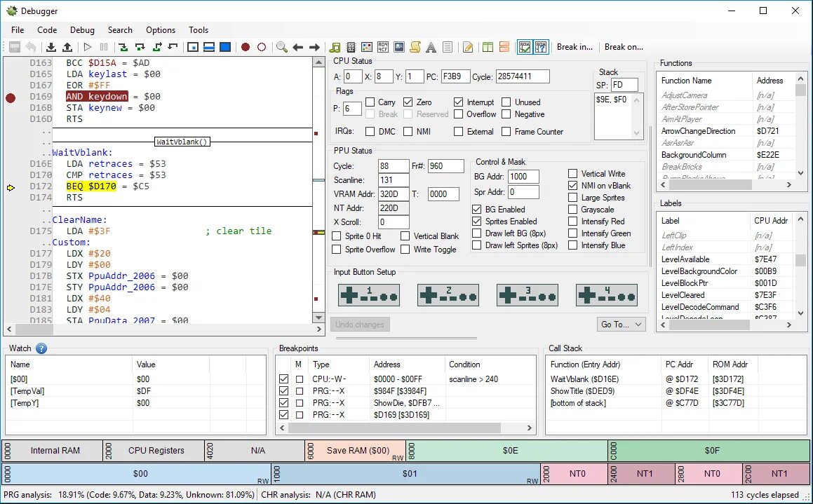Uncheck the Zero flag checkbox
This screenshot has width=813, height=504.
pyautogui.click(x=408, y=102)
